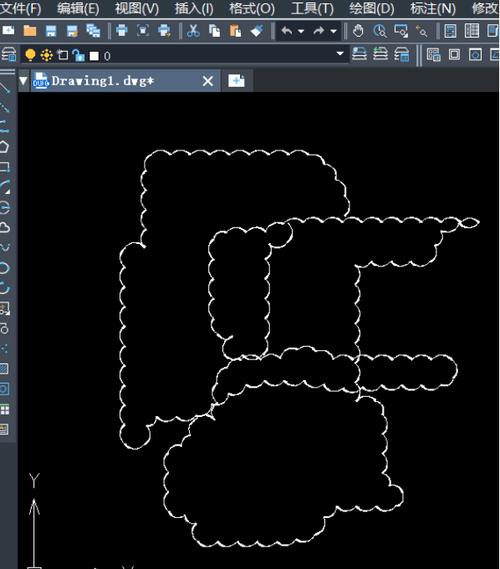
Task: Select the Spline draw tool
Action: (x=4, y=248)
